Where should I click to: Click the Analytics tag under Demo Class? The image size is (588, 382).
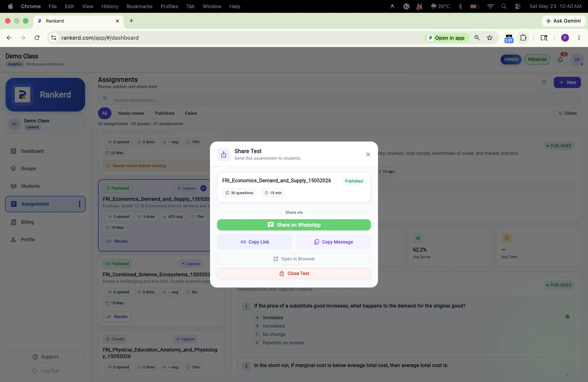click(x=15, y=64)
